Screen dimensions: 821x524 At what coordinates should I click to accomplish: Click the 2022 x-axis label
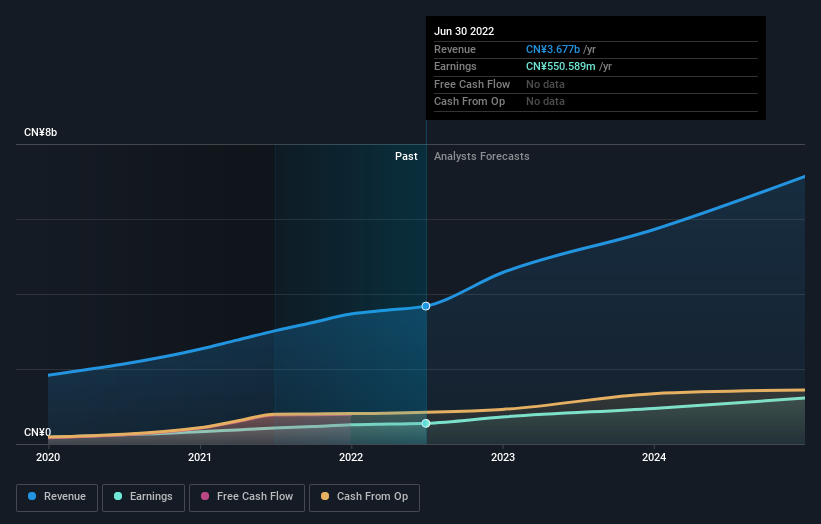coord(351,458)
